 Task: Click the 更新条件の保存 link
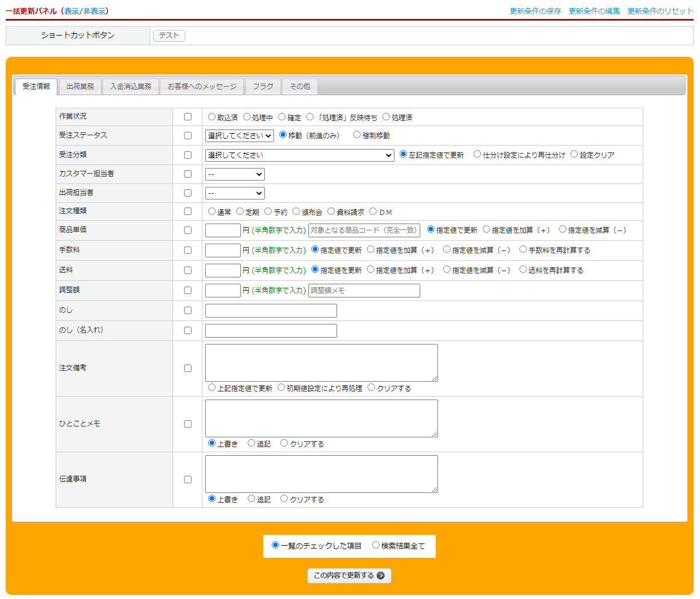tap(535, 11)
